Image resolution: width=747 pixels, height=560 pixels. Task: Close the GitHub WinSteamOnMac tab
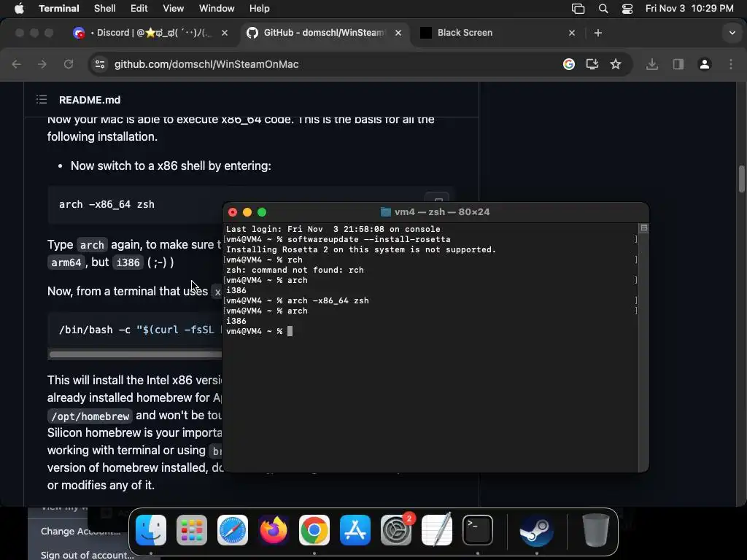[x=398, y=33]
